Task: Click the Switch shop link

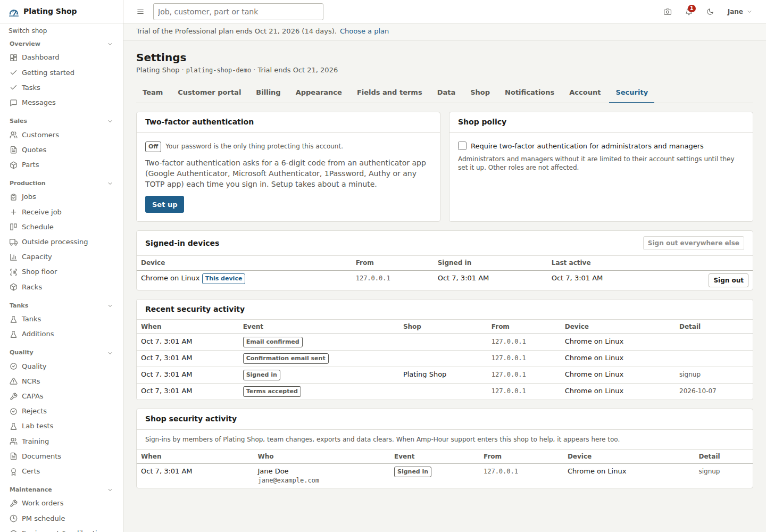Action: pos(28,31)
